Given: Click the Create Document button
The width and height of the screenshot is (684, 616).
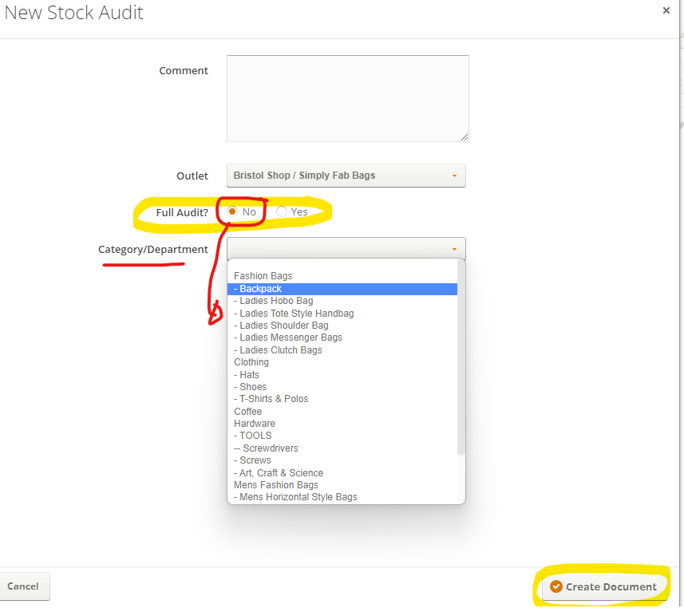Looking at the screenshot, I should (603, 586).
